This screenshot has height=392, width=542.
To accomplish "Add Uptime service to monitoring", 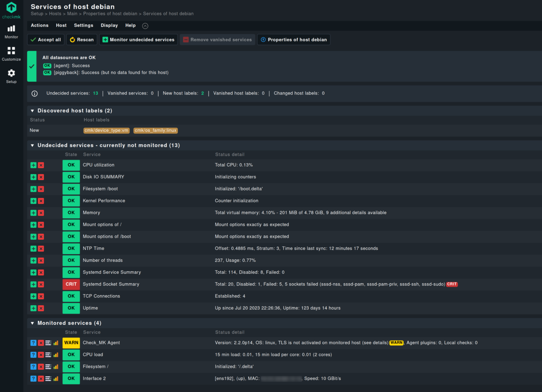I will [x=34, y=308].
